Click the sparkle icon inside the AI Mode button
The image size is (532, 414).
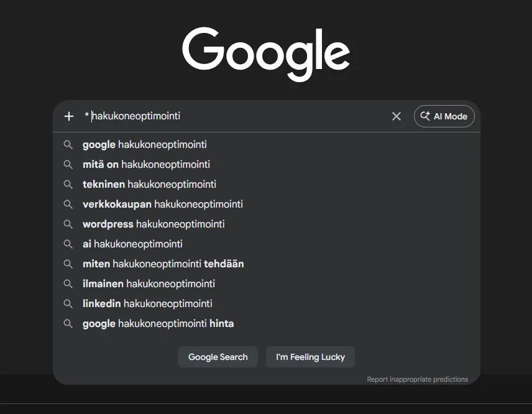pyautogui.click(x=426, y=116)
